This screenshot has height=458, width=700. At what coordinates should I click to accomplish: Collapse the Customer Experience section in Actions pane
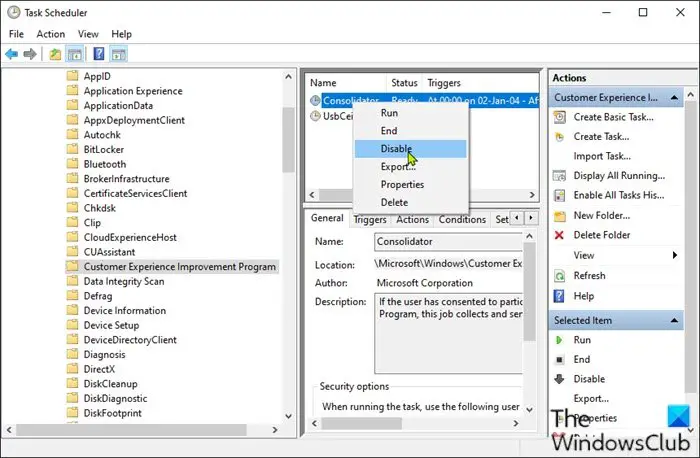[x=674, y=97]
